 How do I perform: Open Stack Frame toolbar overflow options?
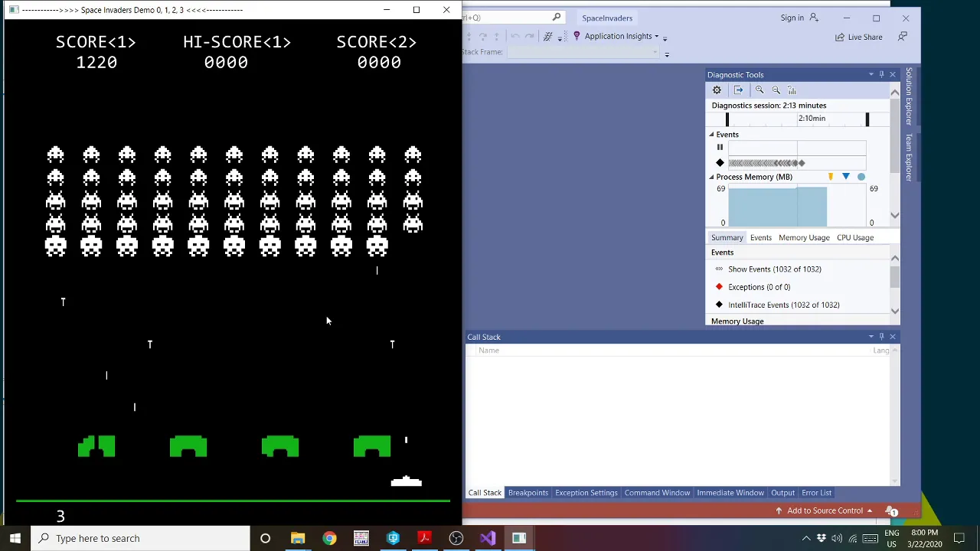click(667, 54)
